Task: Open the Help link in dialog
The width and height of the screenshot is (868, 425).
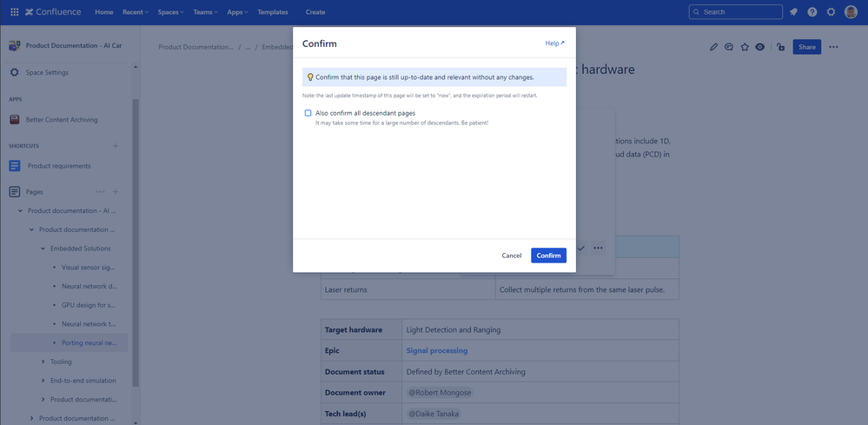Action: tap(554, 43)
